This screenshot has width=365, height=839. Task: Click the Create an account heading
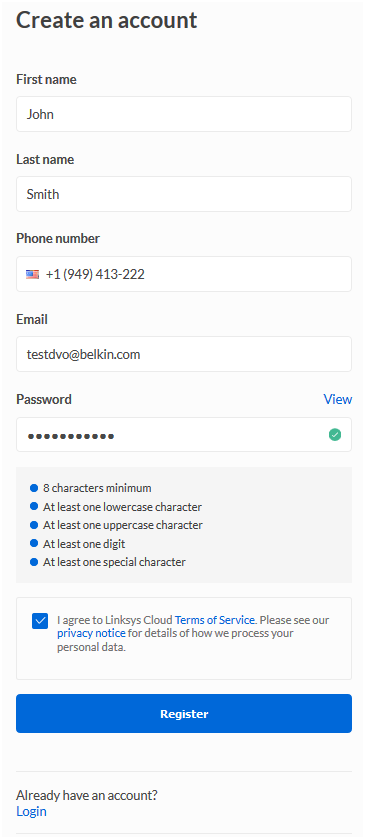click(107, 20)
